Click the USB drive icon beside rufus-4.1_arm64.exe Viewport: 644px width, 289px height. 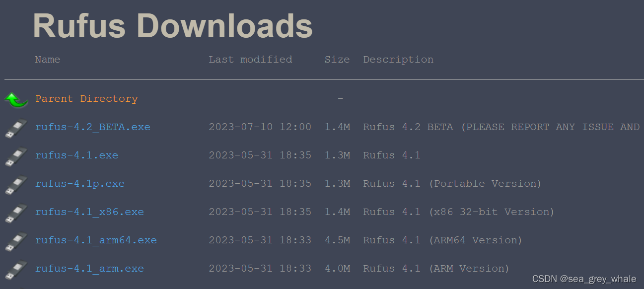[15, 240]
